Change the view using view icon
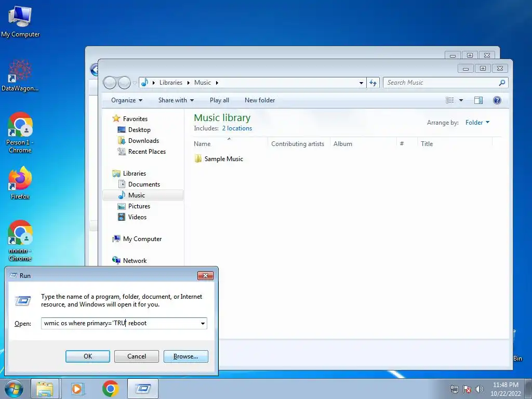The image size is (532, 399). coord(449,100)
